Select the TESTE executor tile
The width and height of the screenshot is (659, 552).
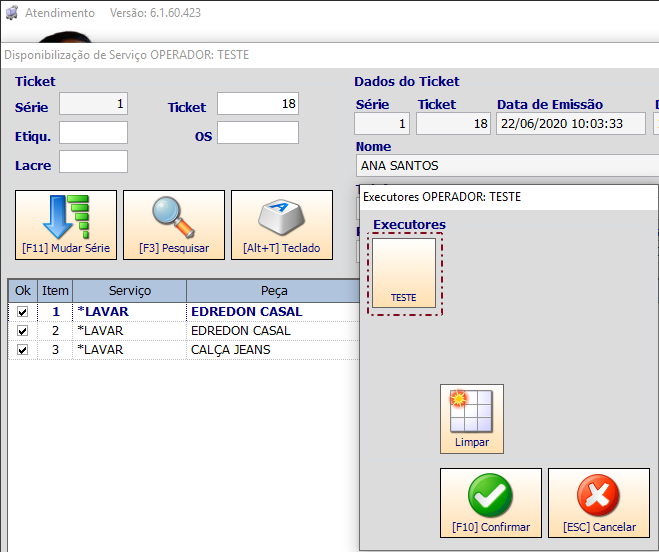point(404,273)
